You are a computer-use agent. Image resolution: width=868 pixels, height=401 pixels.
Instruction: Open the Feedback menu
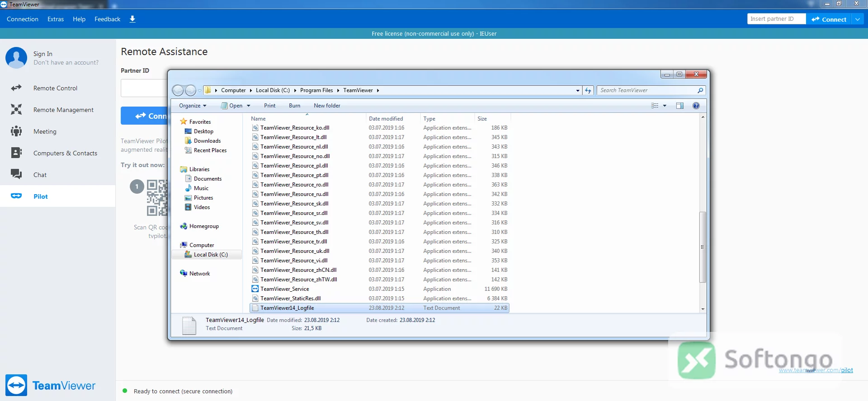pyautogui.click(x=108, y=19)
